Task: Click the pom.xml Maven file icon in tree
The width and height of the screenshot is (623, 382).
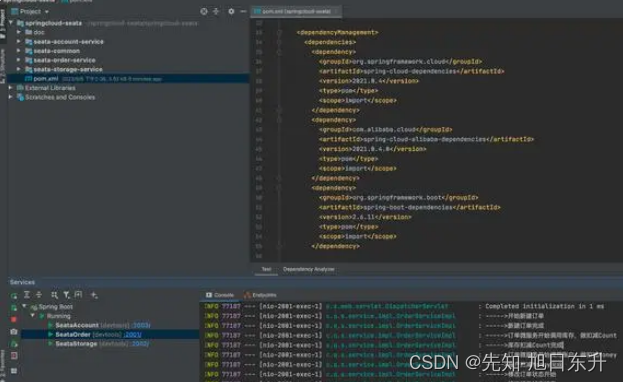Action: 29,79
